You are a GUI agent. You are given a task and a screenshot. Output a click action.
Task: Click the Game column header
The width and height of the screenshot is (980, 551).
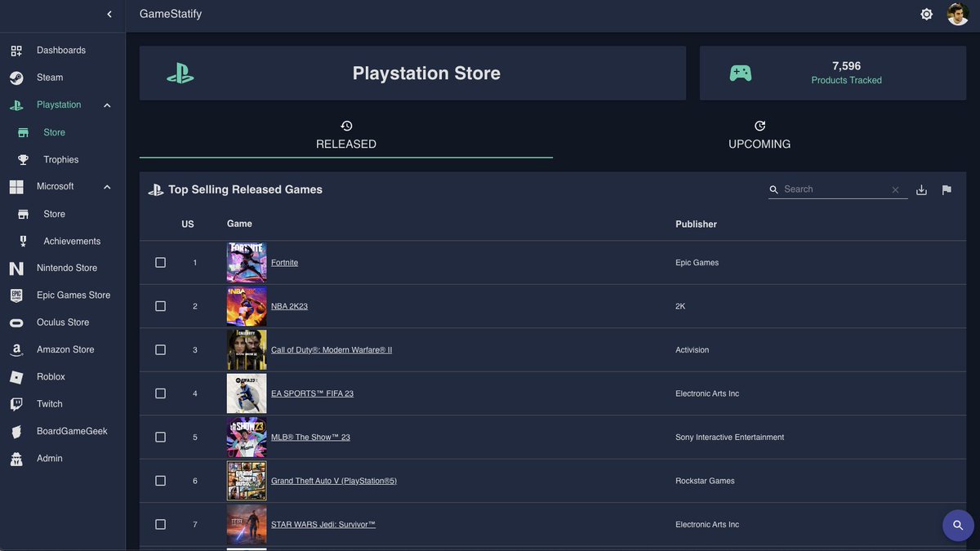click(x=239, y=224)
